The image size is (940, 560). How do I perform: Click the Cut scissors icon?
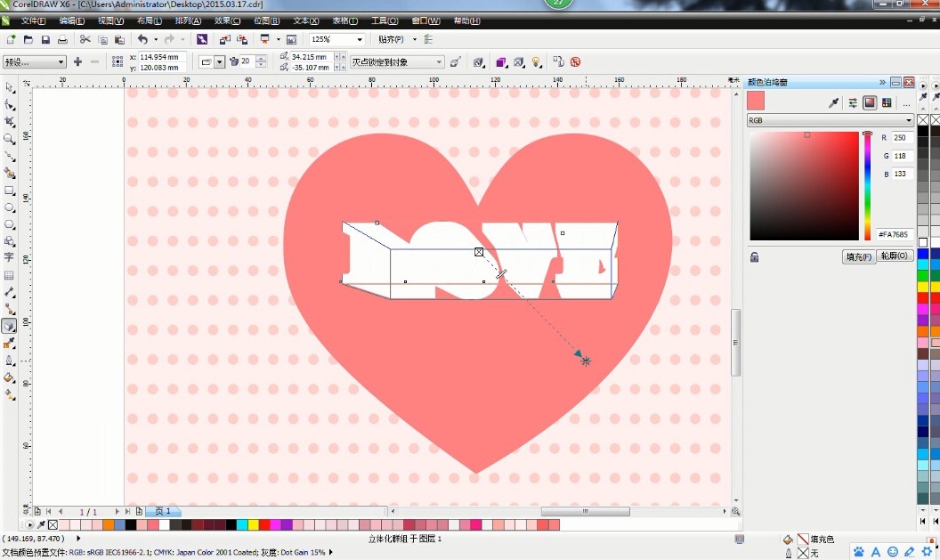click(85, 40)
